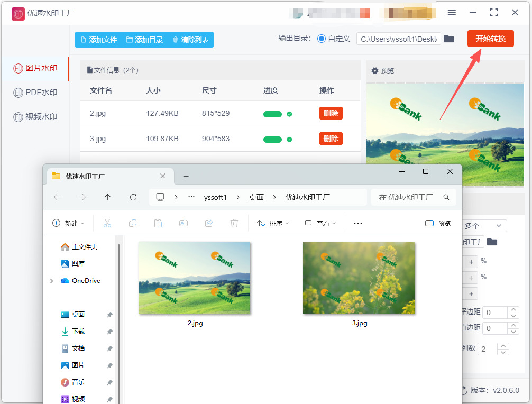
Task: Unpin 下载 using its pin icon
Action: tap(109, 332)
